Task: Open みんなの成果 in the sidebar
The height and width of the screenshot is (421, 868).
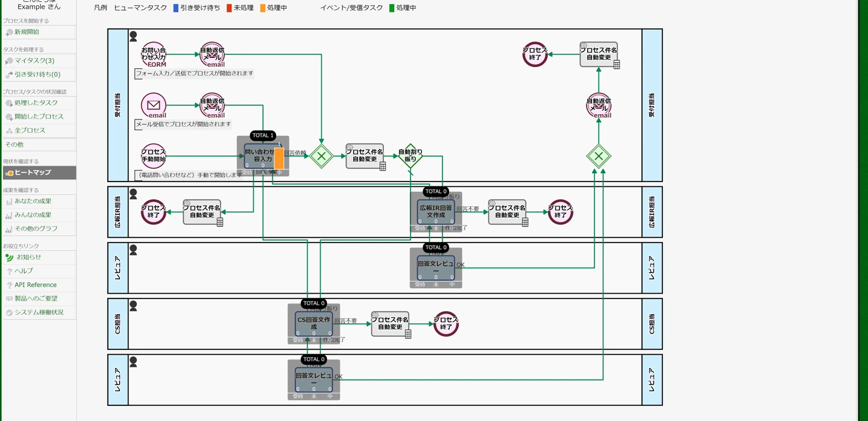Action: click(x=33, y=215)
